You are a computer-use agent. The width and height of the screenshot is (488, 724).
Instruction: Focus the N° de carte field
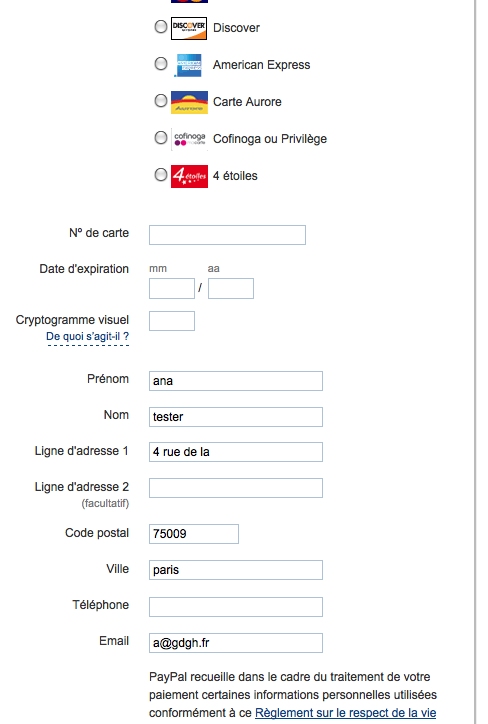click(x=227, y=235)
